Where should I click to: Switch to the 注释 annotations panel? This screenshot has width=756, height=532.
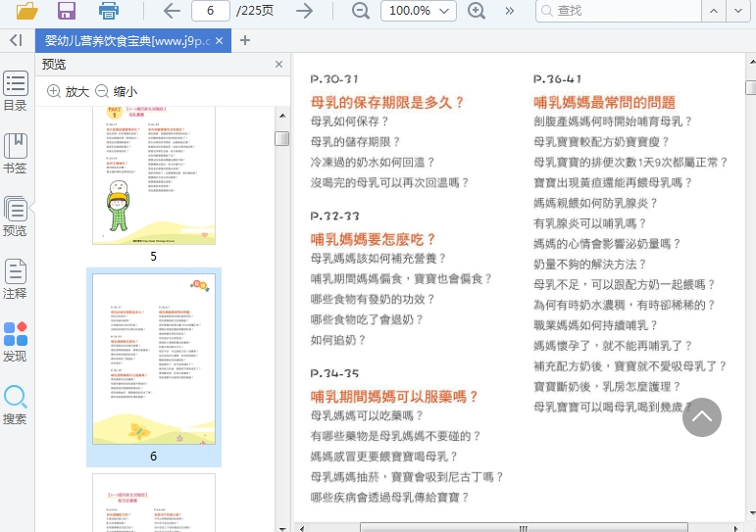[15, 278]
